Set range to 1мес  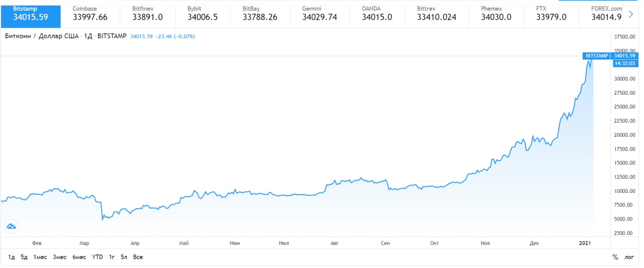click(x=40, y=257)
